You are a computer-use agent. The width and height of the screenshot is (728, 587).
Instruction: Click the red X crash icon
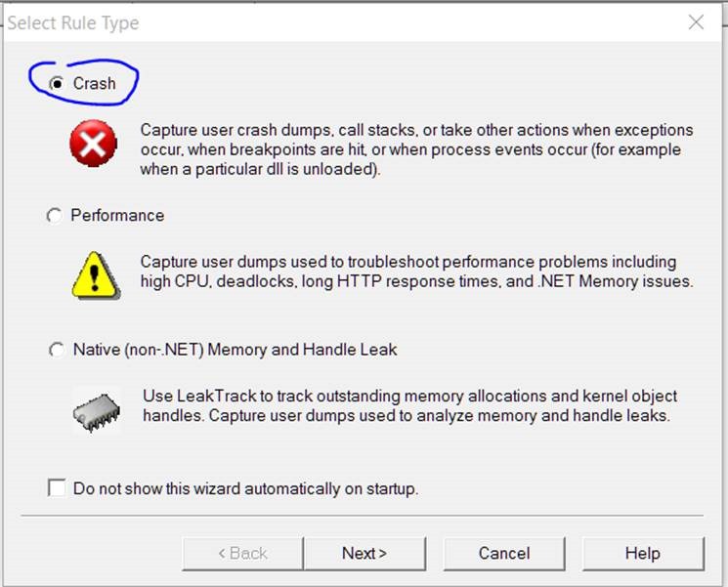[x=94, y=147]
